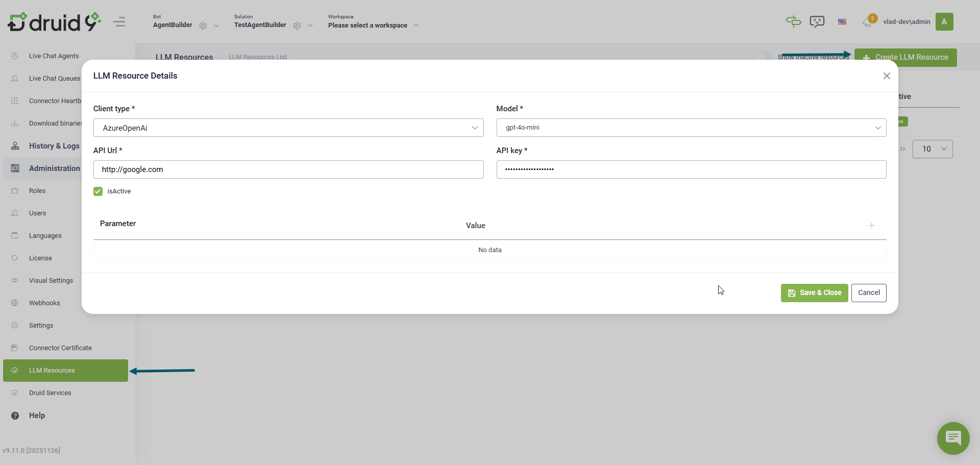Close the LLM Resource Details dialog

(x=887, y=76)
